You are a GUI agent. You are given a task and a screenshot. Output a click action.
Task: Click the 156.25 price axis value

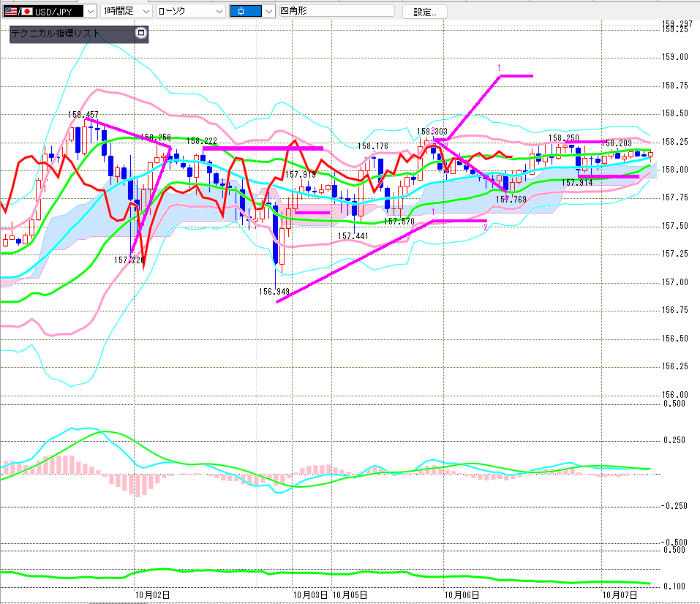click(x=675, y=366)
